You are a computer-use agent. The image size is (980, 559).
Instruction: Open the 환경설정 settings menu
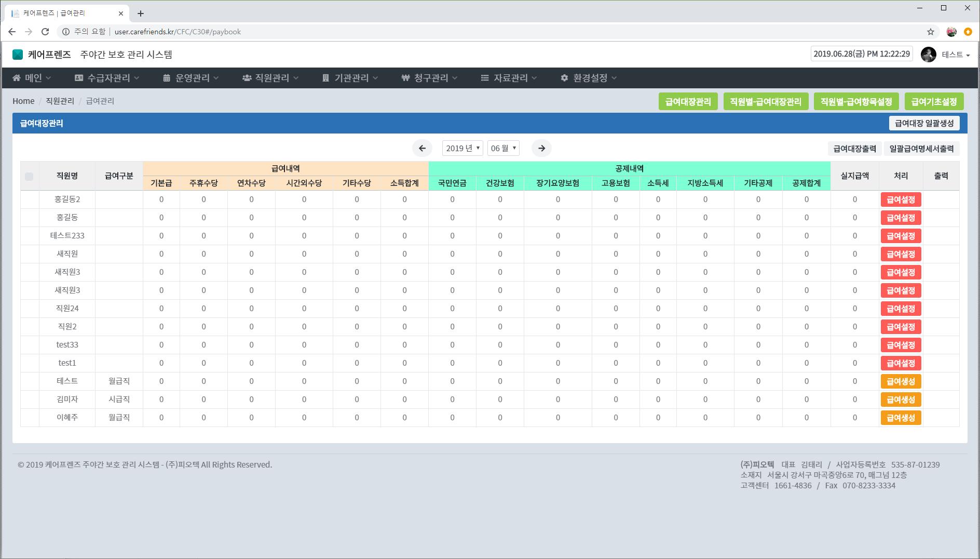(589, 78)
